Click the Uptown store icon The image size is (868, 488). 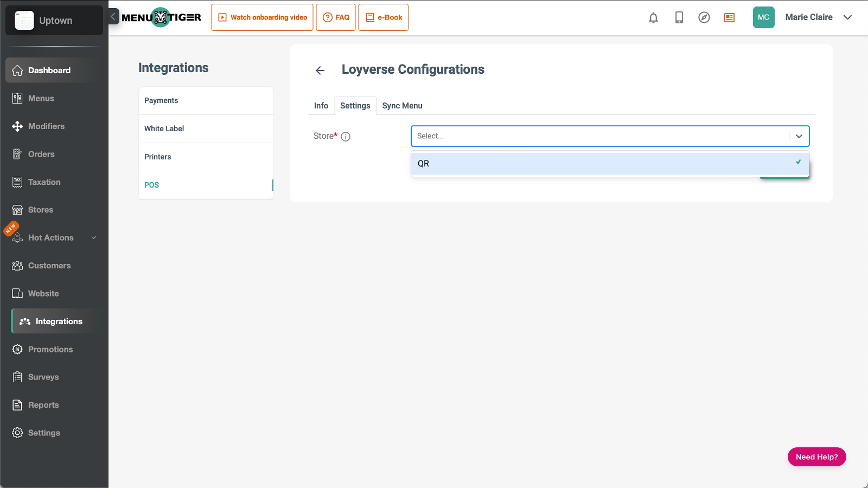pos(24,20)
